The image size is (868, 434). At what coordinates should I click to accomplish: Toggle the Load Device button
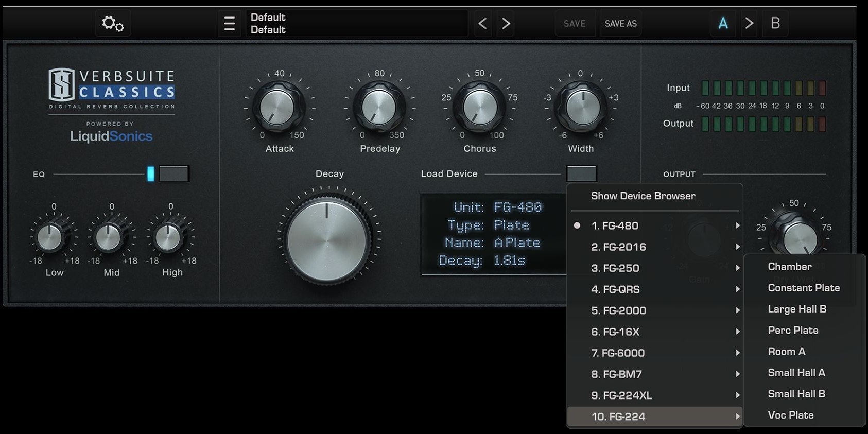tap(581, 173)
